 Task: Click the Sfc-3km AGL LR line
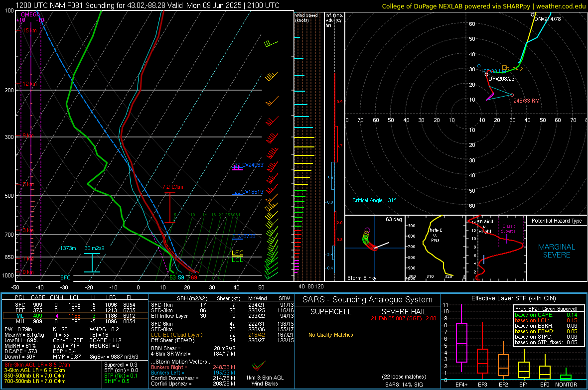click(37, 365)
